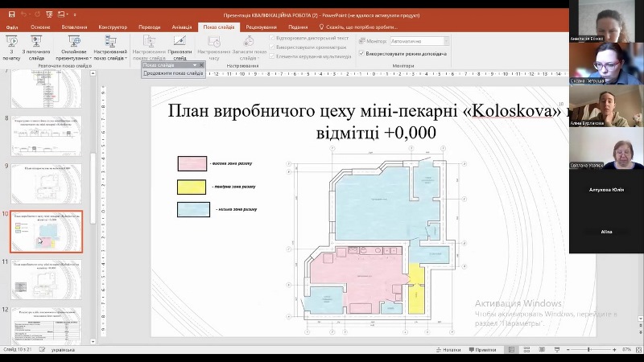Toggle 'Use presenter view' checkbox
The image size is (644, 362).
click(361, 55)
